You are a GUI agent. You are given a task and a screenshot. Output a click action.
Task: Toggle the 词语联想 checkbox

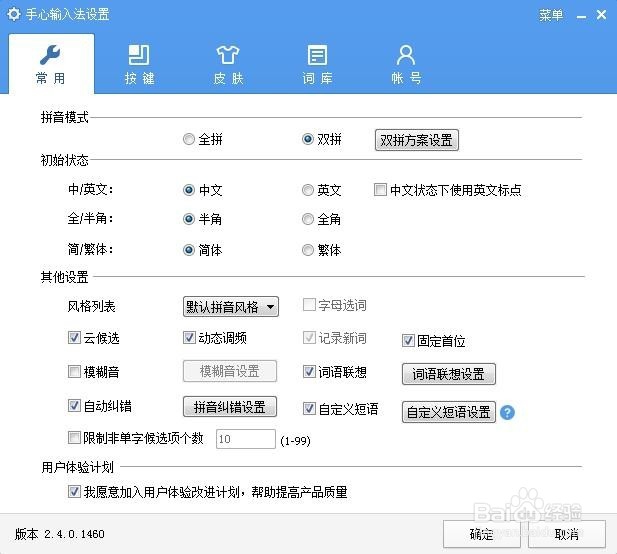tap(309, 371)
